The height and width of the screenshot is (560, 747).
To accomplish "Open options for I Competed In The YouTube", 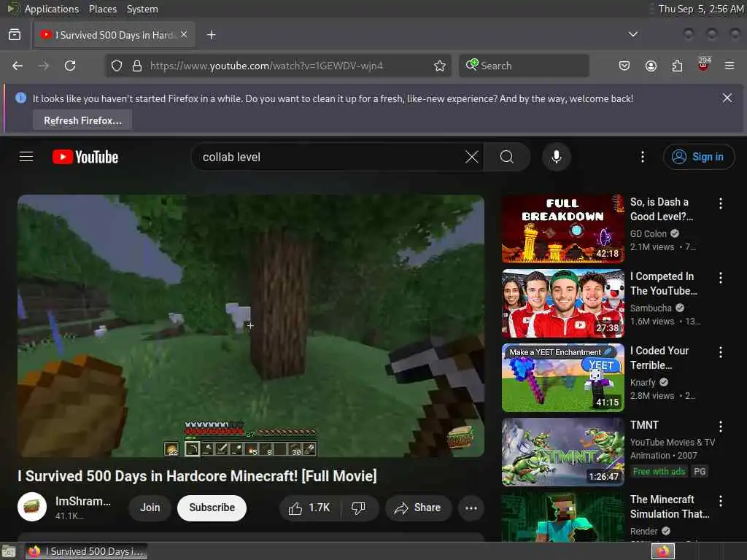I will point(720,278).
